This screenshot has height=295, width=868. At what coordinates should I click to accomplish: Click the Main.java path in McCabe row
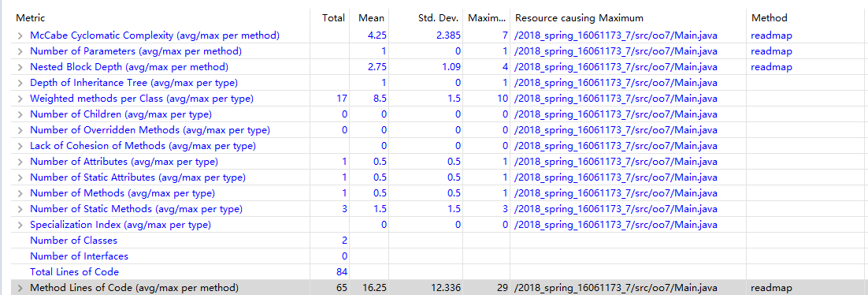coord(616,35)
